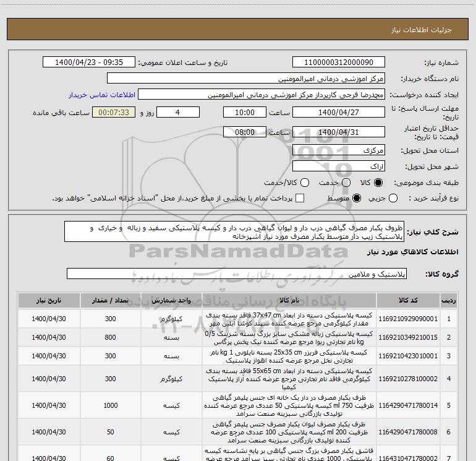476x461 pixels.
Task: Click product code 1169210929090001
Action: click(x=408, y=319)
